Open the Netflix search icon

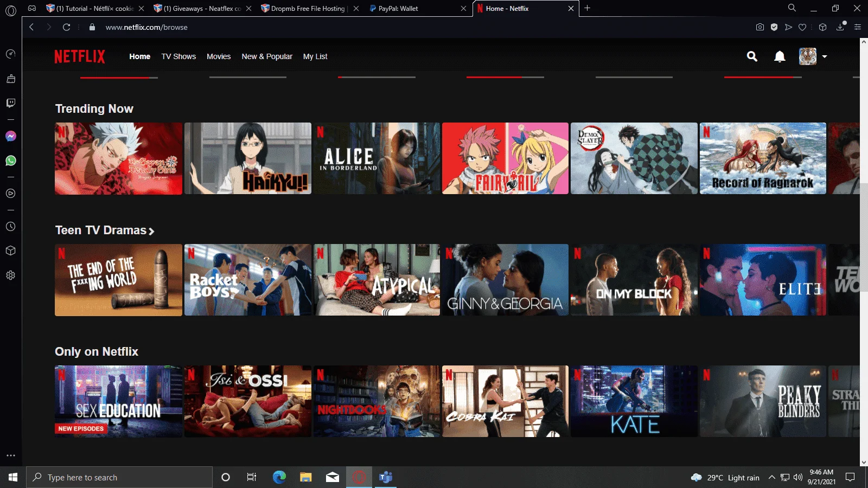[752, 56]
